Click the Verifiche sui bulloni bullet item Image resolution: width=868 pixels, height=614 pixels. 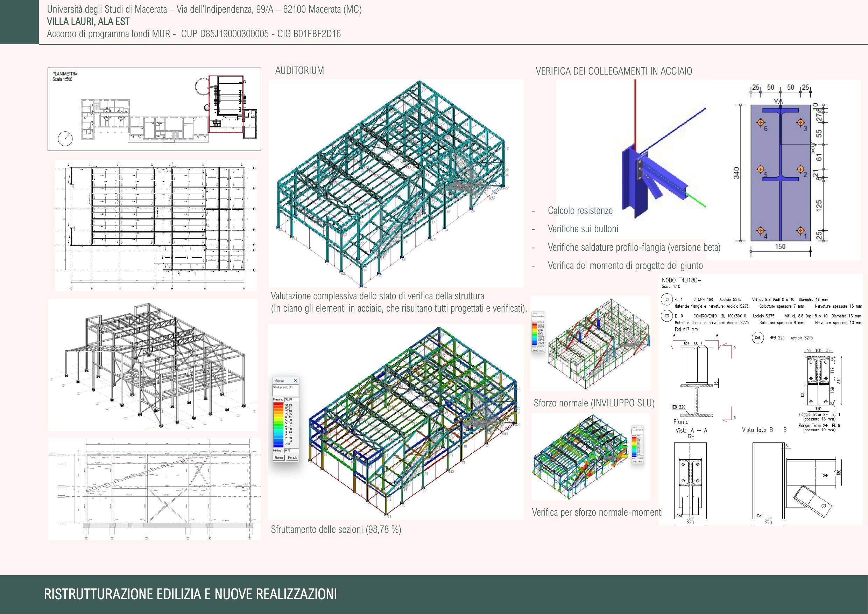(x=583, y=229)
